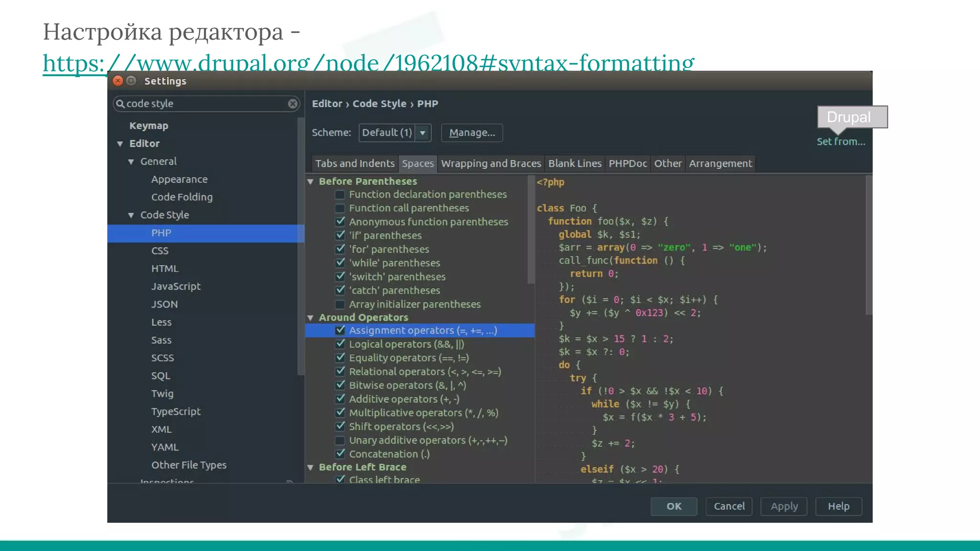The image size is (980, 551).
Task: Toggle 'catch' parentheses checkbox
Action: pos(340,291)
